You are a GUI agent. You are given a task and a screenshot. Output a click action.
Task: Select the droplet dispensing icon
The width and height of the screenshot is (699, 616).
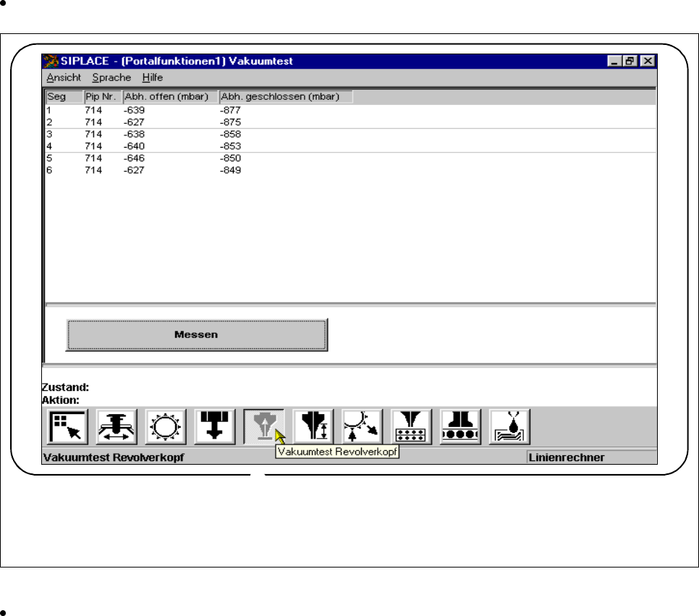coord(510,426)
